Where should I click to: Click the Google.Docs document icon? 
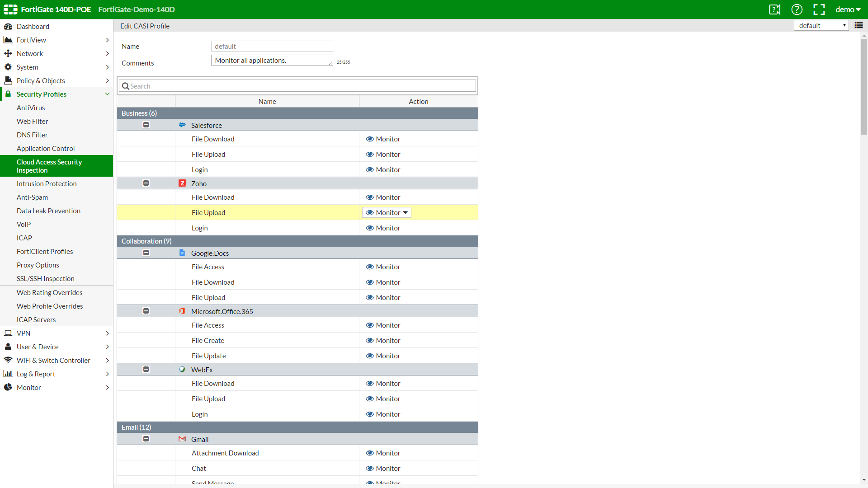coord(182,253)
